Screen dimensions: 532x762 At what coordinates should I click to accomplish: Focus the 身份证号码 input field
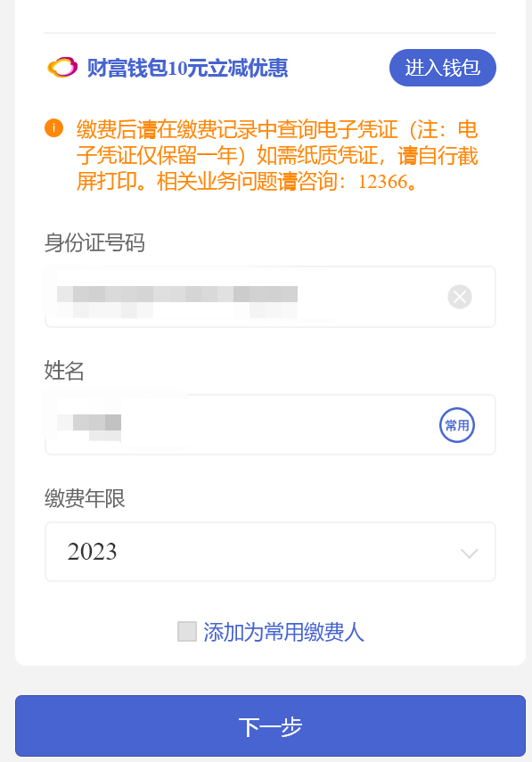tap(270, 297)
